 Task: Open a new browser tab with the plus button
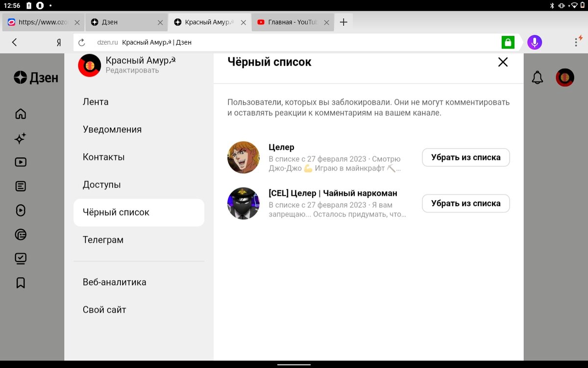click(343, 22)
